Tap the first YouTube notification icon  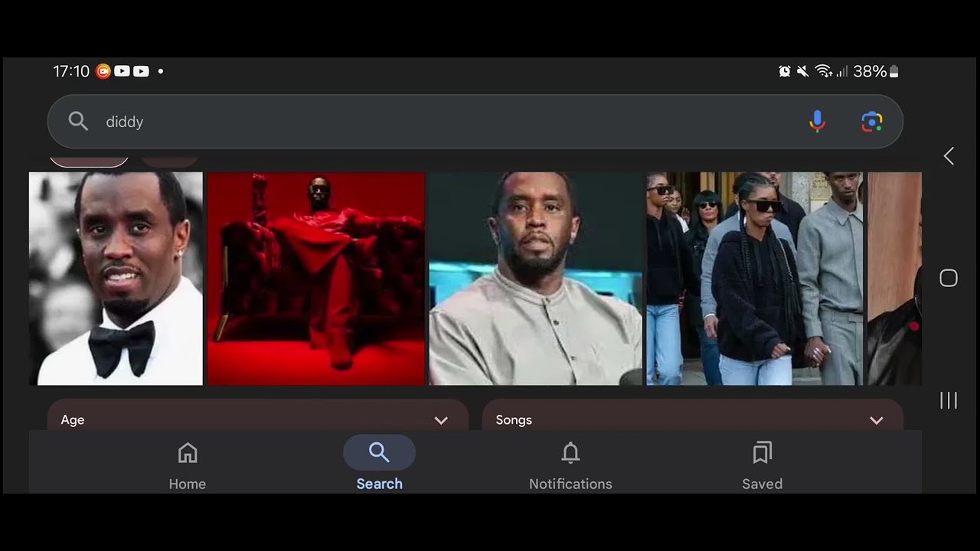click(122, 71)
